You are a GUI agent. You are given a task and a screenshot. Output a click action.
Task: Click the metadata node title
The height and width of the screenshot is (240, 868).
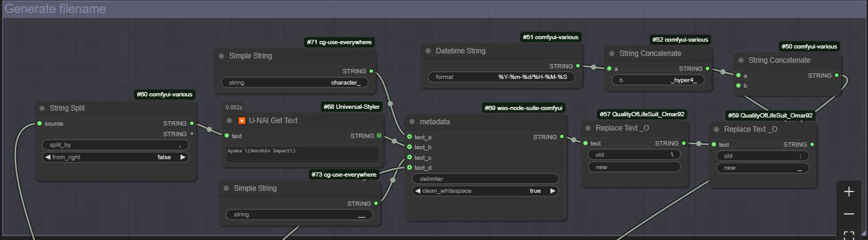point(435,122)
